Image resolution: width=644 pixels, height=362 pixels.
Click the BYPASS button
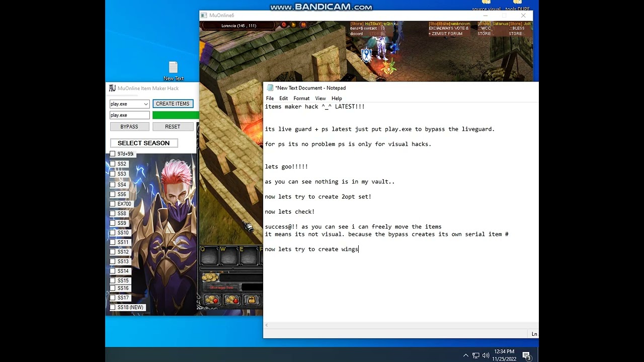(x=129, y=127)
